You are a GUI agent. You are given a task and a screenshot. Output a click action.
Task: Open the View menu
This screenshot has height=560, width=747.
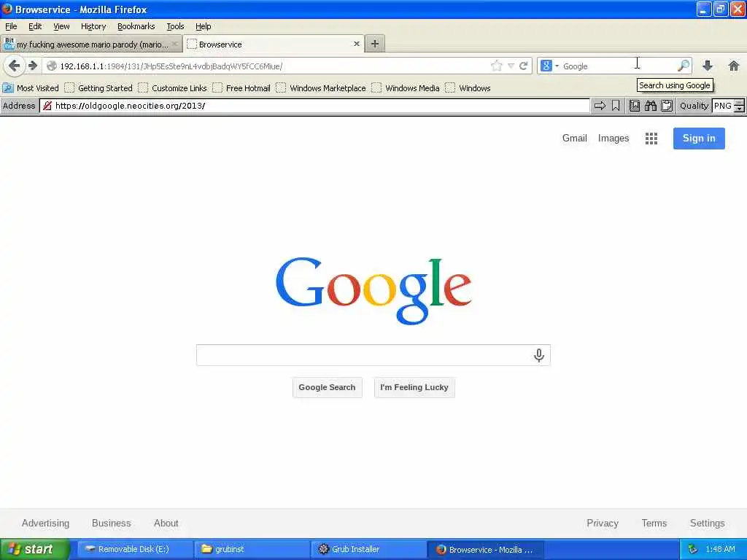[x=61, y=26]
